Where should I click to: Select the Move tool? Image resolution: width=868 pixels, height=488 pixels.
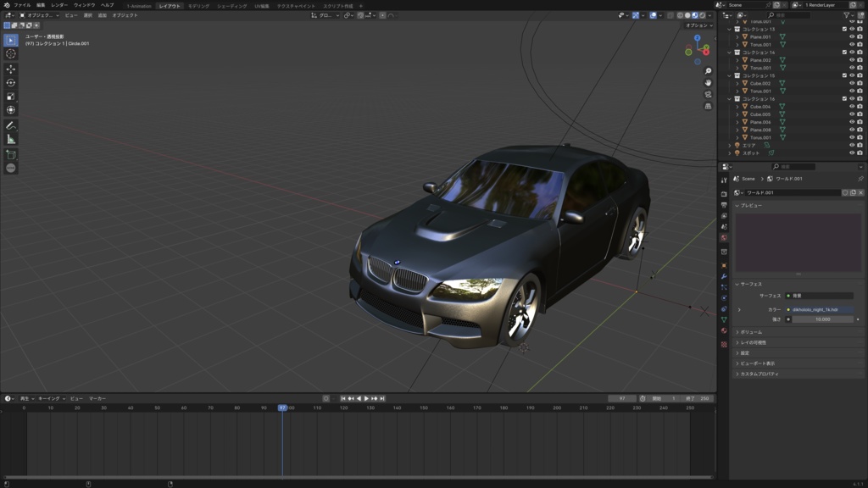tap(10, 69)
